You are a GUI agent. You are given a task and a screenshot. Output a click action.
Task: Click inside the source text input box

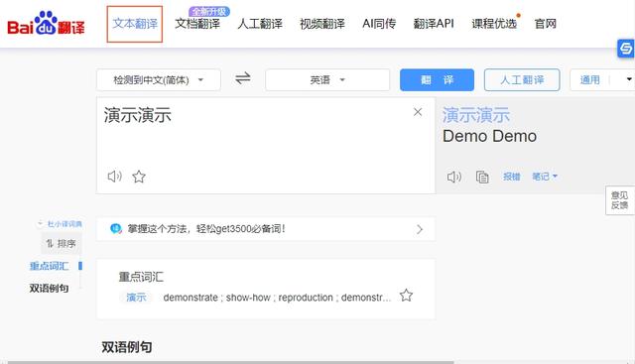pos(266,146)
